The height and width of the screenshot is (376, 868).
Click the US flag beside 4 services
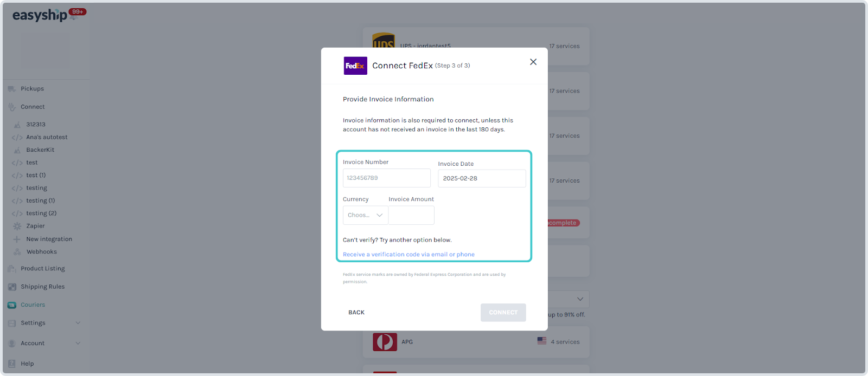[542, 341]
